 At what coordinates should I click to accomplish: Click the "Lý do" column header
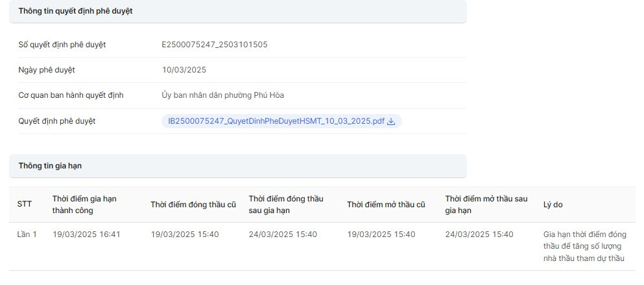(553, 205)
